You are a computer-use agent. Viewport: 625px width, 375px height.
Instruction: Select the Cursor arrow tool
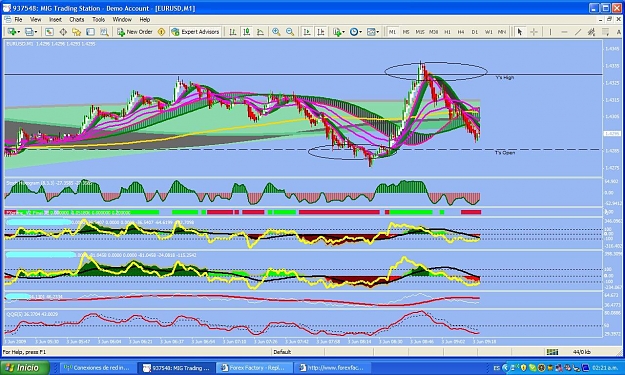519,32
